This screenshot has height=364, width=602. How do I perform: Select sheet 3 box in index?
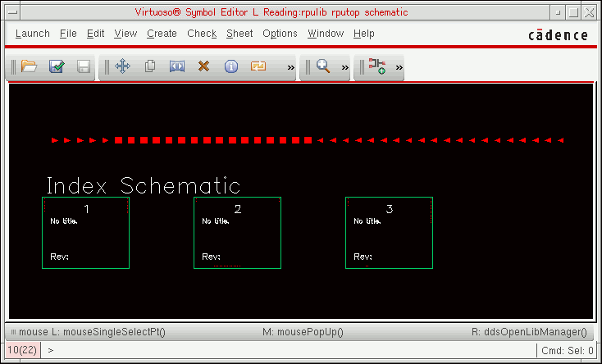tap(389, 233)
